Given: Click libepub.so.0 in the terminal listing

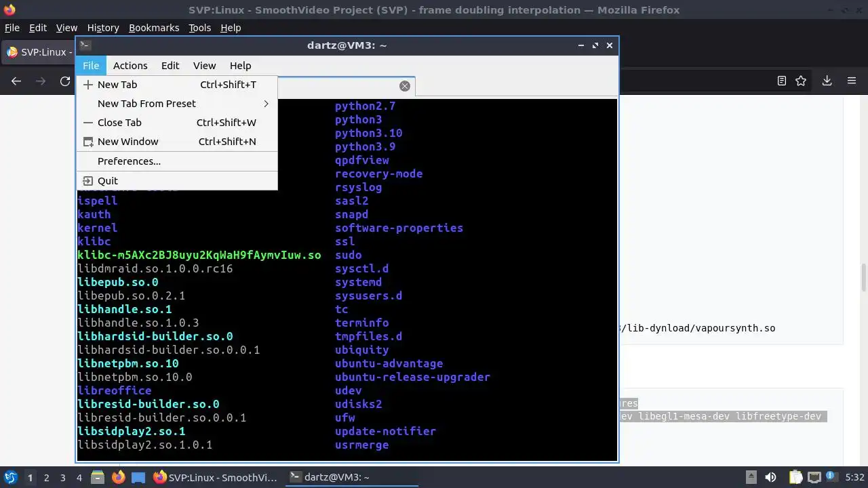Looking at the screenshot, I should (118, 282).
